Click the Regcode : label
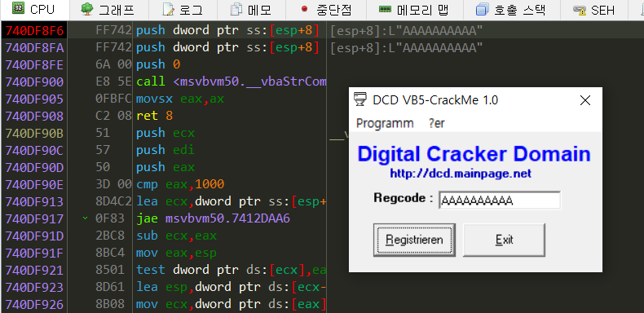Image resolution: width=644 pixels, height=313 pixels. 404,198
